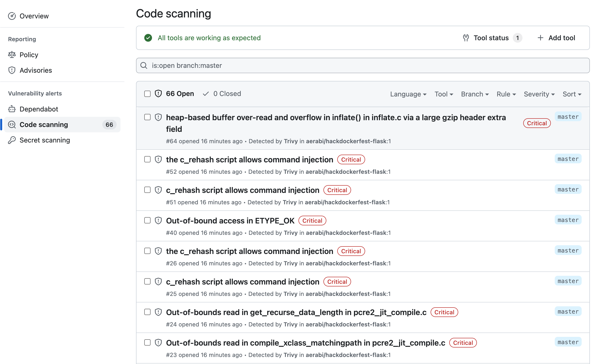The width and height of the screenshot is (594, 364).
Task: Click the Overview meter icon
Action: (12, 16)
